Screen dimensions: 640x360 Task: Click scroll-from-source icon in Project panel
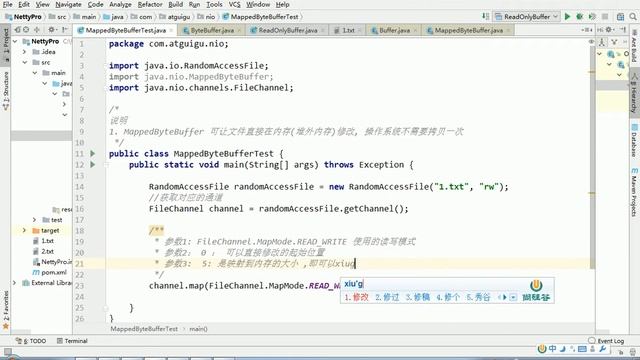click(17, 30)
